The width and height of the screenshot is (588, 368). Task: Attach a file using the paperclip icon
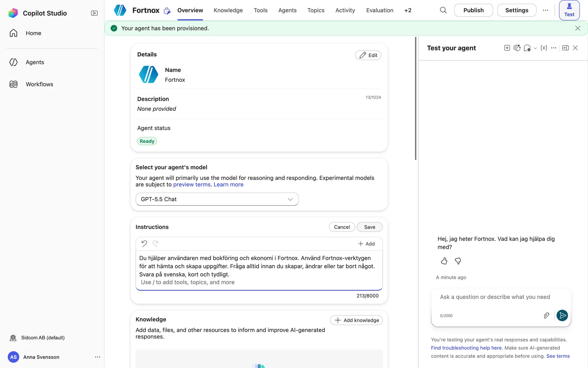(546, 315)
